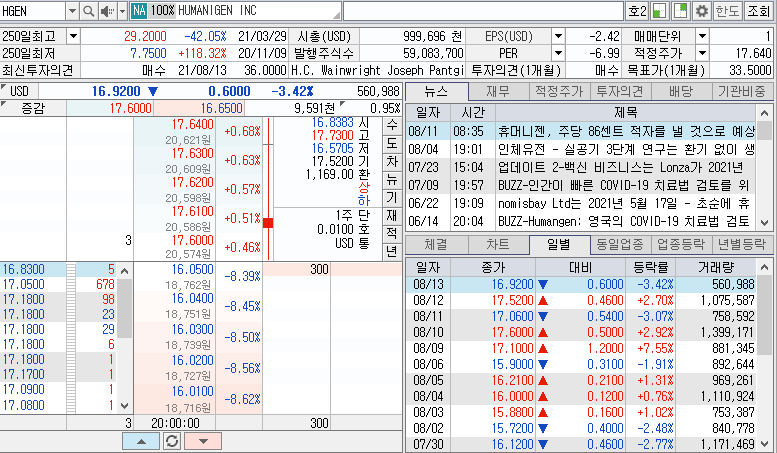The width and height of the screenshot is (777, 453).
Task: Click the 기 side button
Action: (x=392, y=197)
